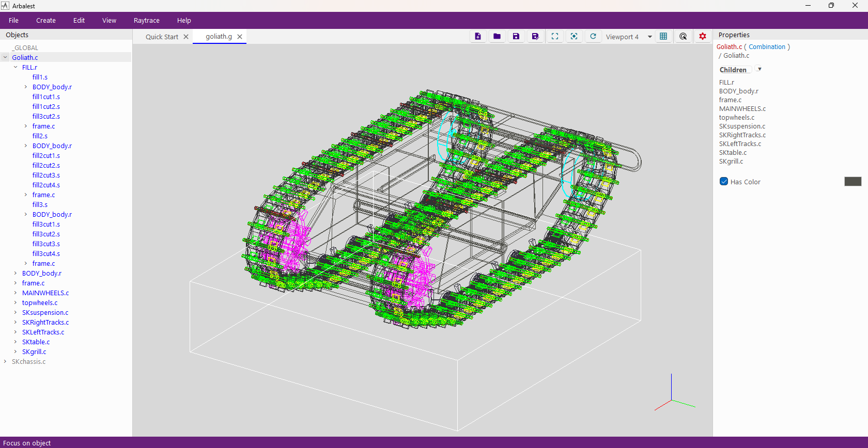868x448 pixels.
Task: Expand the SKgrill.c tree node
Action: pos(16,351)
